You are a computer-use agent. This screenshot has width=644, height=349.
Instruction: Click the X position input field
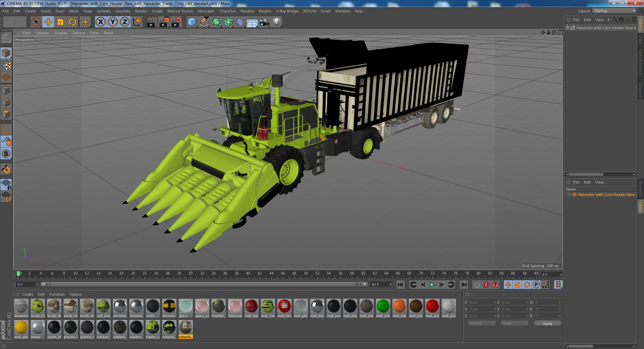point(482,302)
